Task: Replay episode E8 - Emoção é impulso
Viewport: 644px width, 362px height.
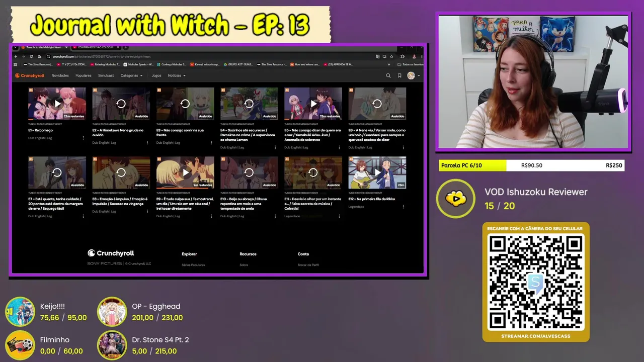Action: pyautogui.click(x=121, y=172)
